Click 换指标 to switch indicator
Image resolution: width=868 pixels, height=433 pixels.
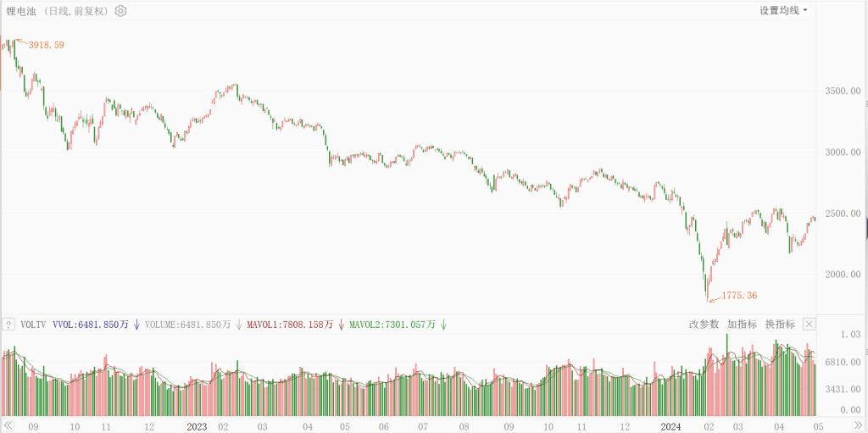pyautogui.click(x=780, y=324)
